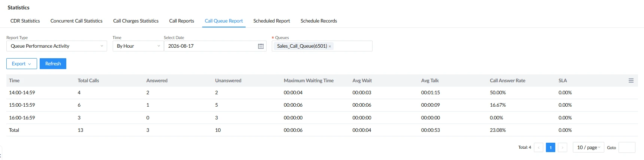The height and width of the screenshot is (160, 644).
Task: Open the Schedule Records tab
Action: pos(319,21)
